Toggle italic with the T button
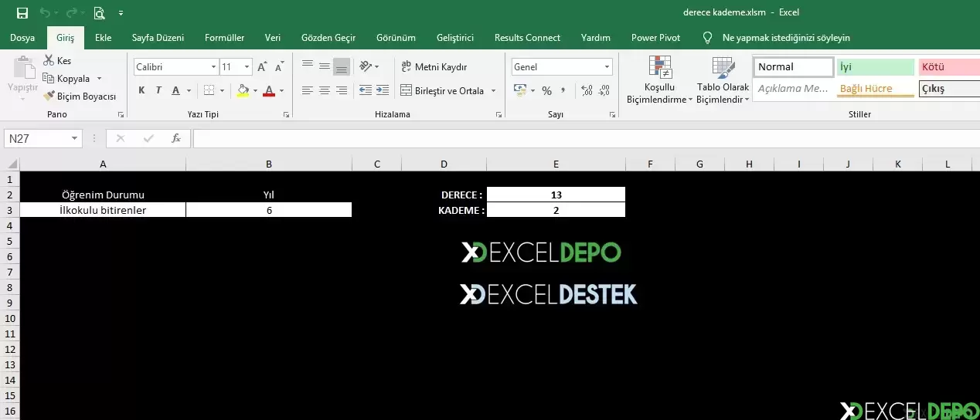The width and height of the screenshot is (980, 420). point(159,90)
